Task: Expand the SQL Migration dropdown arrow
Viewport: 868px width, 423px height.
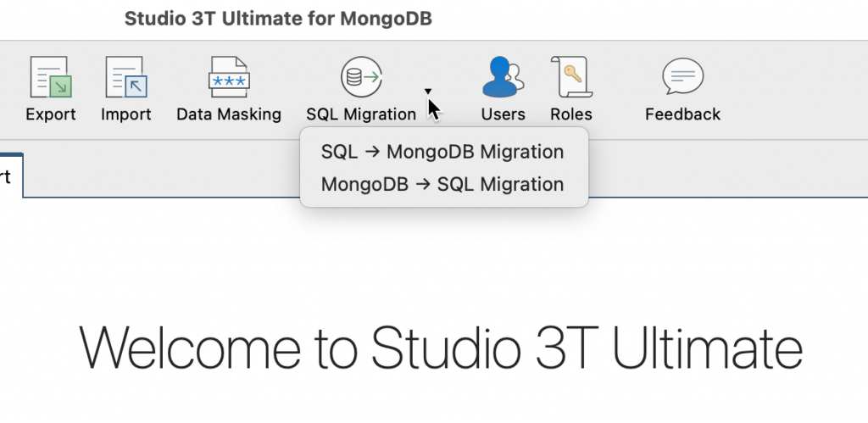Action: pos(428,92)
